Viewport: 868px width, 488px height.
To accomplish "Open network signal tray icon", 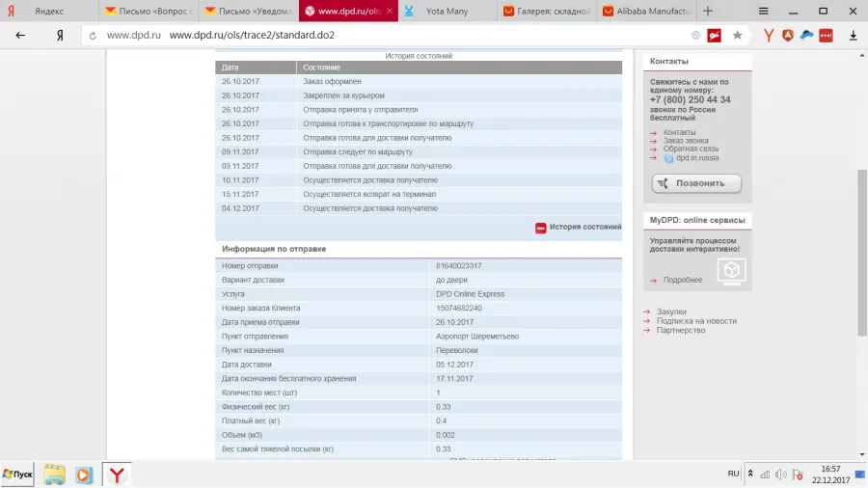I will (x=765, y=474).
